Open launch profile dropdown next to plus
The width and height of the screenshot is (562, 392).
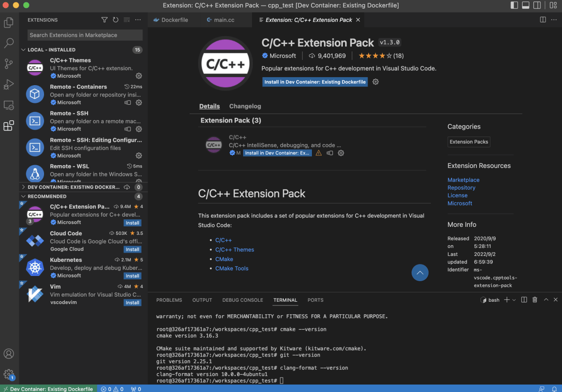(514, 300)
